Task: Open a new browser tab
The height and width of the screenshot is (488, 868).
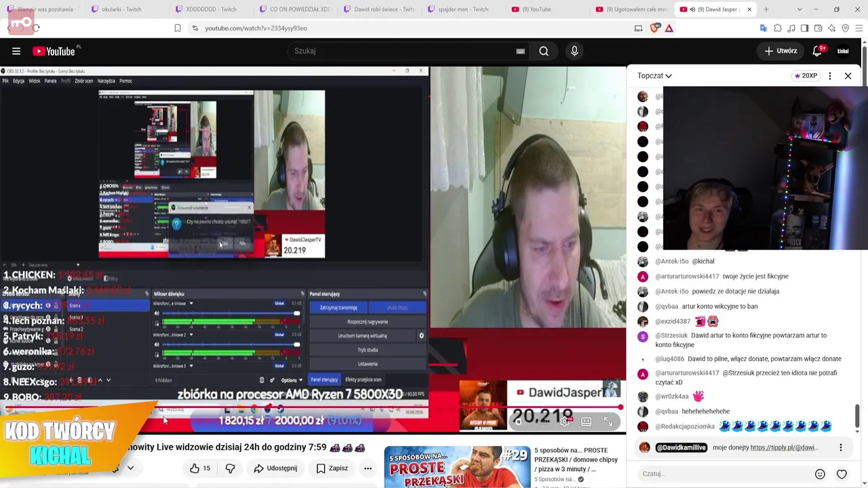Action: click(766, 9)
